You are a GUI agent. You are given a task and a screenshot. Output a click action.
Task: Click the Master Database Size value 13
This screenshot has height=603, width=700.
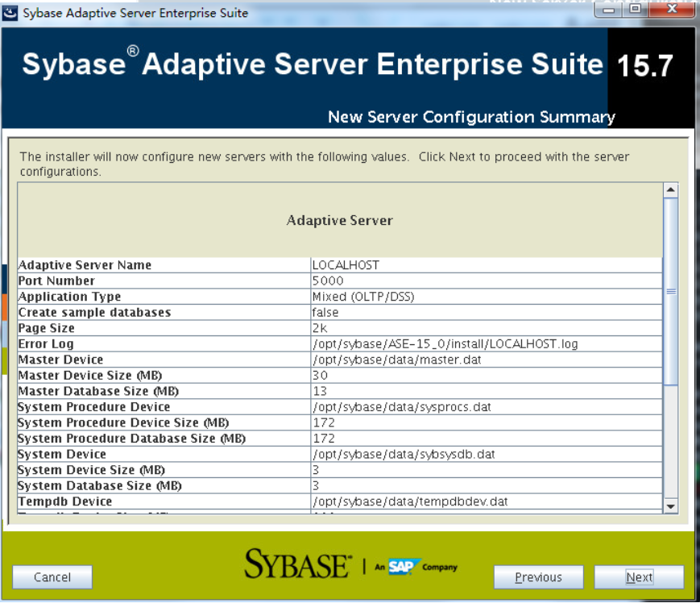[320, 391]
